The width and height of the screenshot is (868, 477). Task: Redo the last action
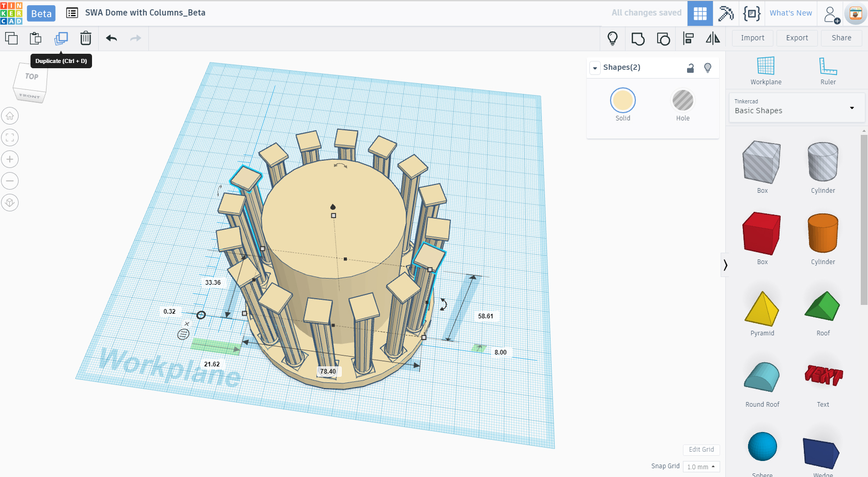[x=135, y=38]
